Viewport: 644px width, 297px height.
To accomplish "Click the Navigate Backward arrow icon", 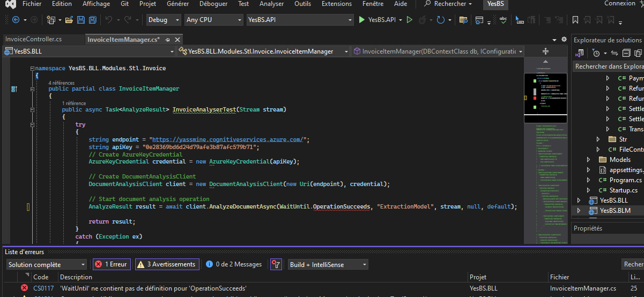I will [x=15, y=20].
